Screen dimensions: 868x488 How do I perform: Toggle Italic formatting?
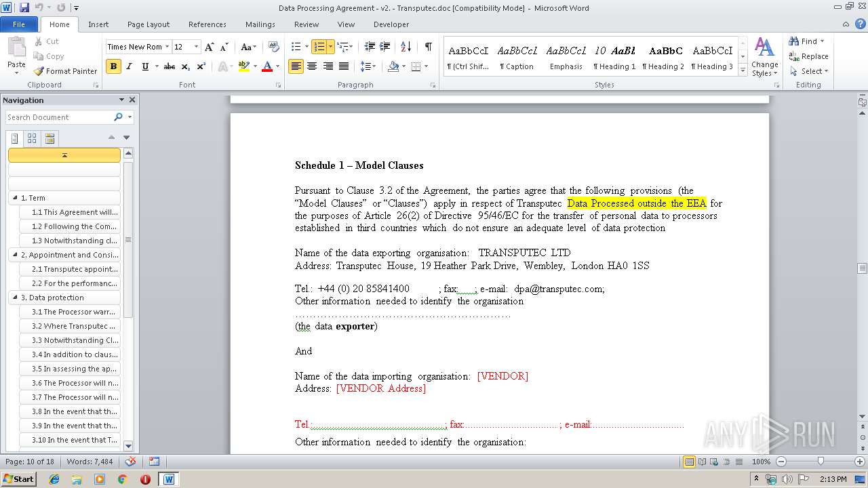click(130, 66)
